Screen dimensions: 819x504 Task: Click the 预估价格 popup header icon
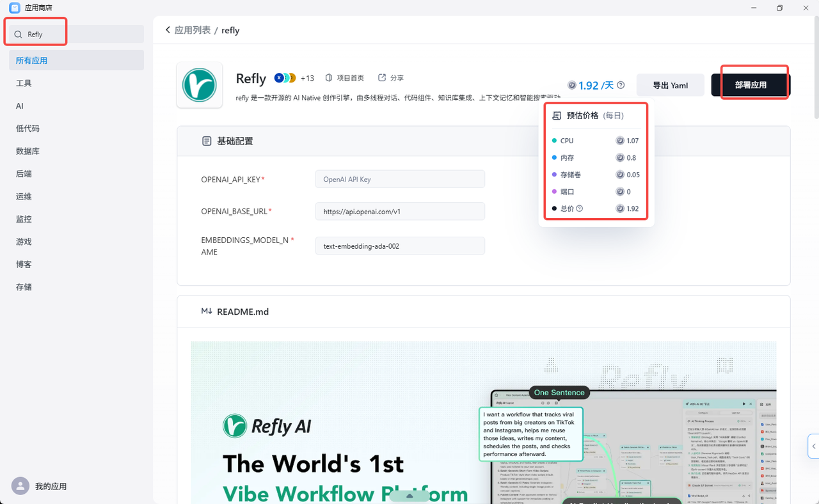(x=557, y=116)
